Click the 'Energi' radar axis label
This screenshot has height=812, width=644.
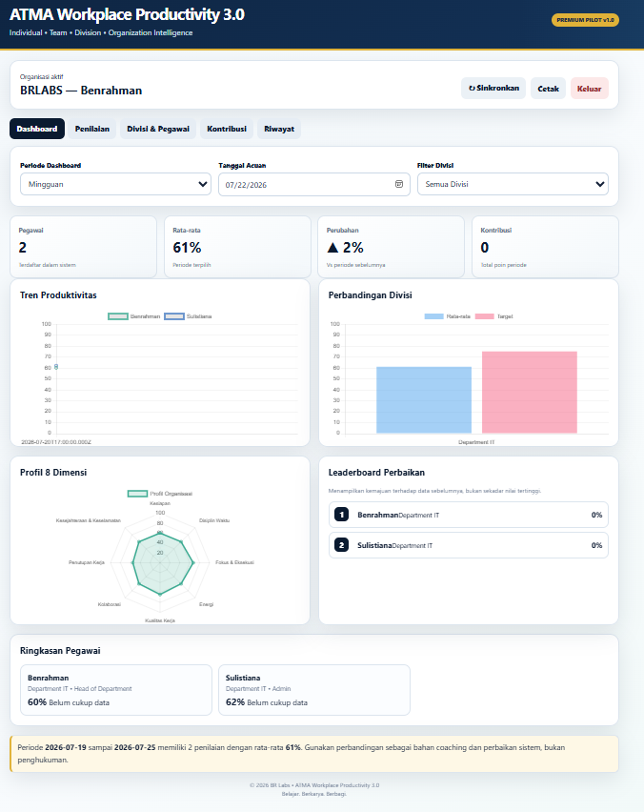click(x=207, y=604)
